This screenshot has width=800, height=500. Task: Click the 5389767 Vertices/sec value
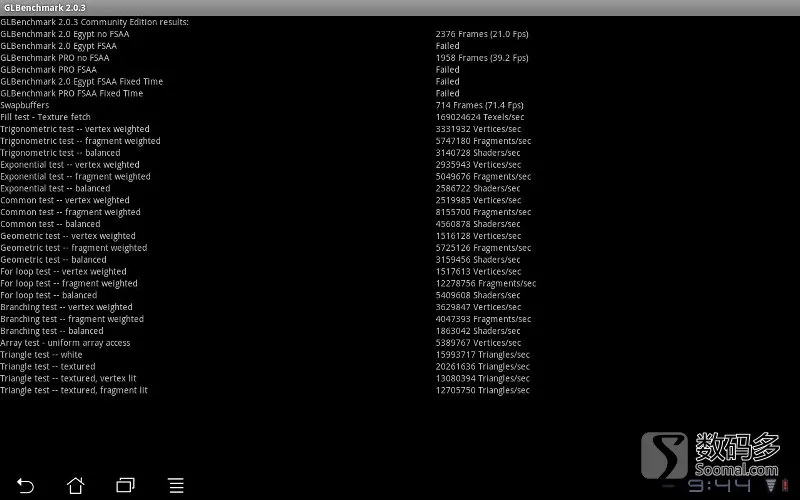point(478,343)
